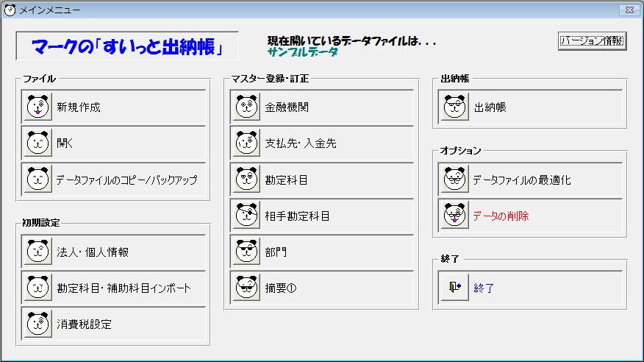Select the 勘定科目 master entry
The image size is (644, 362).
(286, 180)
